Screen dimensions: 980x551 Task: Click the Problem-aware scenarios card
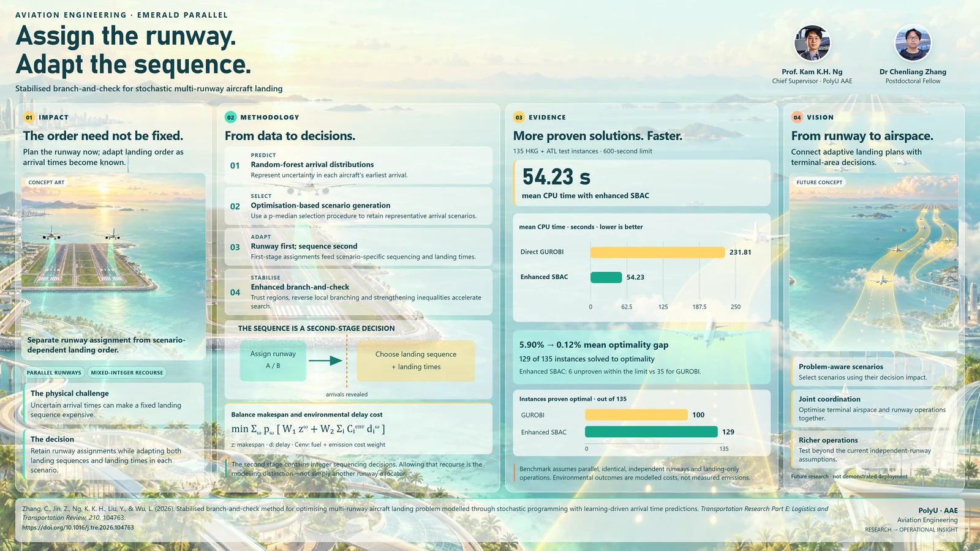(874, 372)
